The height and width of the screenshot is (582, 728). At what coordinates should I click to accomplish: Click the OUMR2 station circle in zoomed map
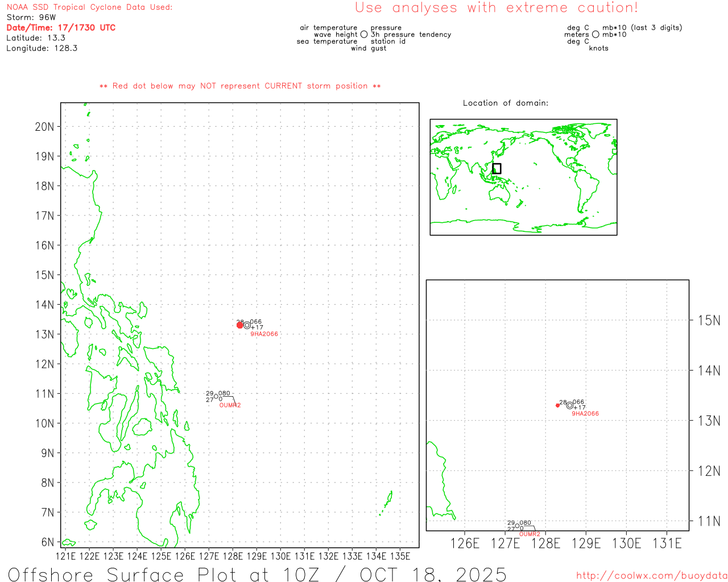click(x=517, y=525)
